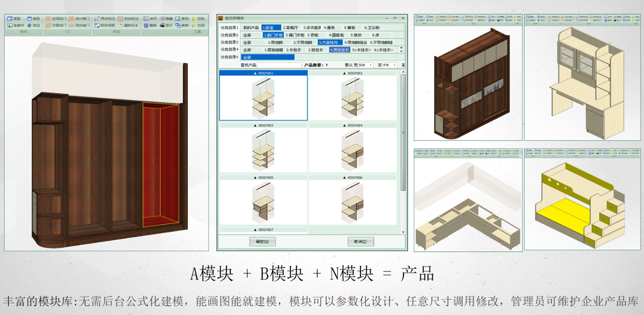644x315 pixels.
Task: Collapse the KDGY006 header triangle
Action: click(x=345, y=178)
